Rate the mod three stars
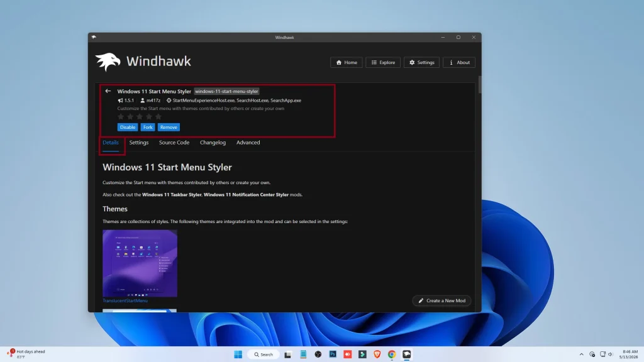 coord(140,117)
